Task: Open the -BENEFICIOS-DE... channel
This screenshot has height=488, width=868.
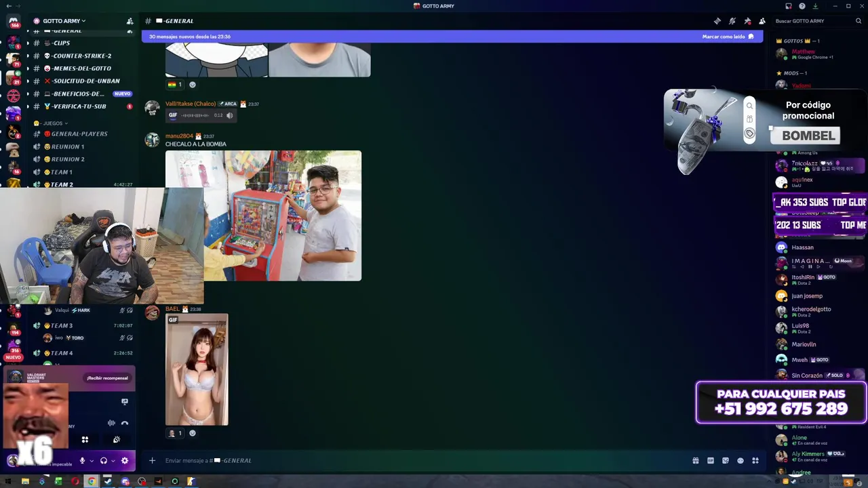Action: point(81,94)
